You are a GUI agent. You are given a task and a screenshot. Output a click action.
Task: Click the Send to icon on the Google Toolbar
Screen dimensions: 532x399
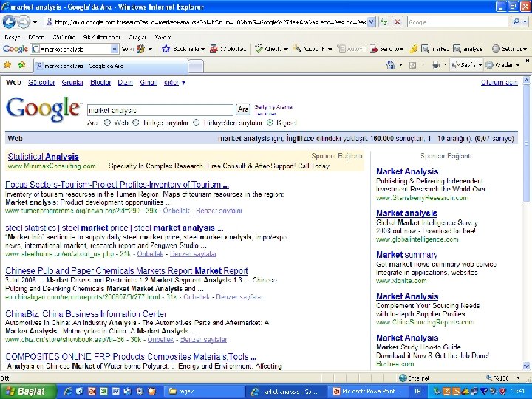tap(374, 49)
